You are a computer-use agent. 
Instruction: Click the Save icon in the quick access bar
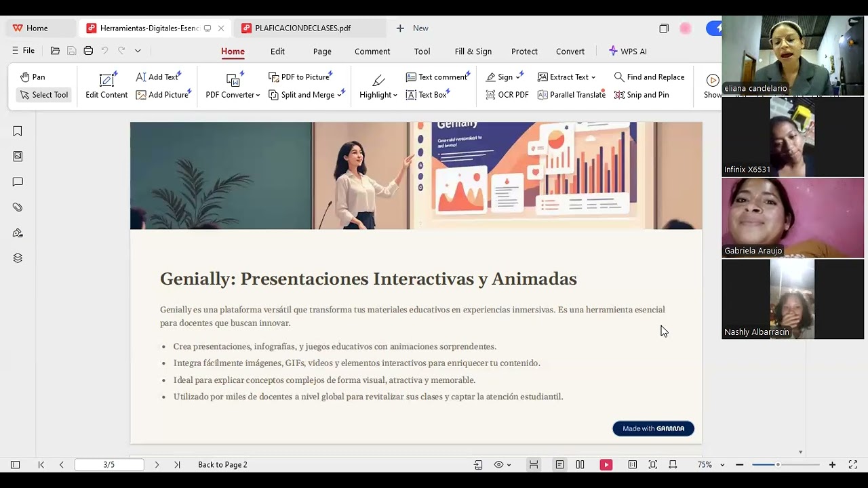tap(71, 51)
